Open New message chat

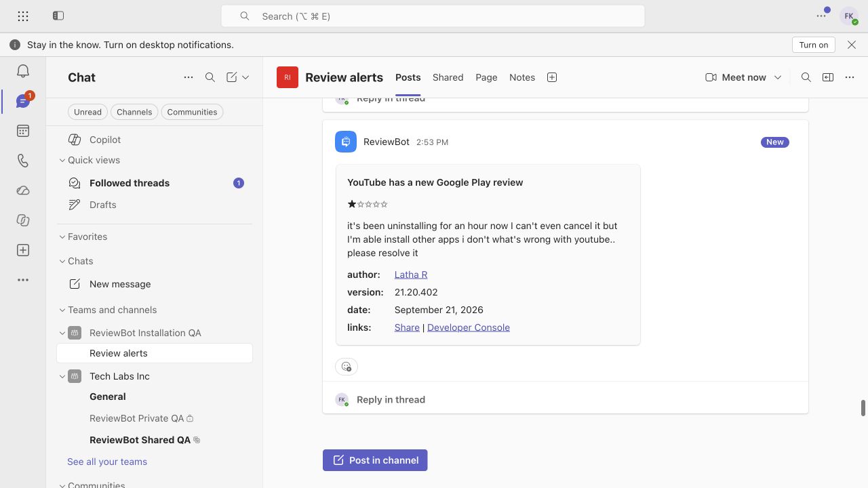coord(155,284)
